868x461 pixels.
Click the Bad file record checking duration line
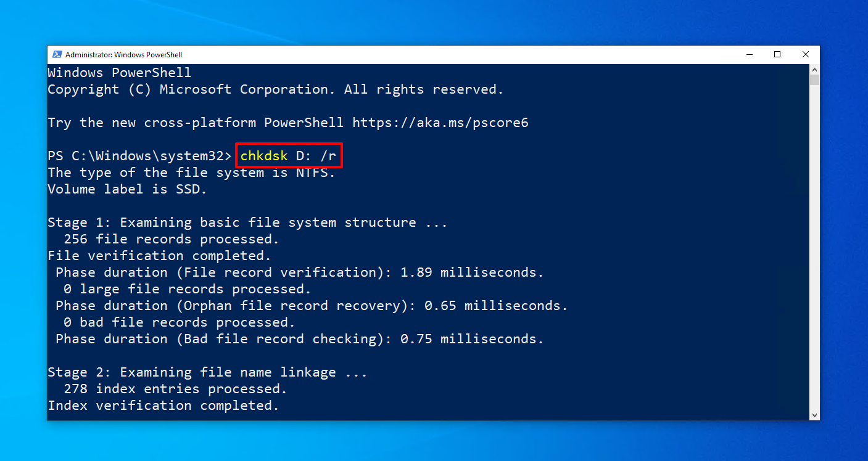coord(300,339)
